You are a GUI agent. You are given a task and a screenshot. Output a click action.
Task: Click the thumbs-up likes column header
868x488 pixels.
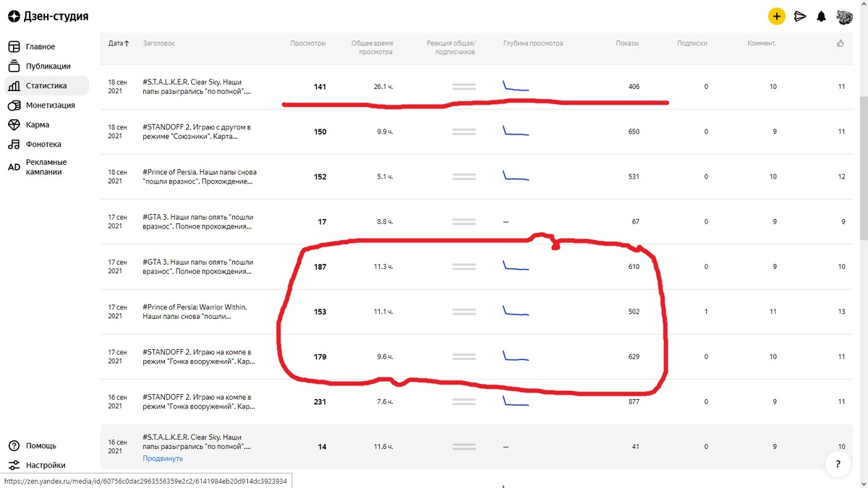pos(841,43)
